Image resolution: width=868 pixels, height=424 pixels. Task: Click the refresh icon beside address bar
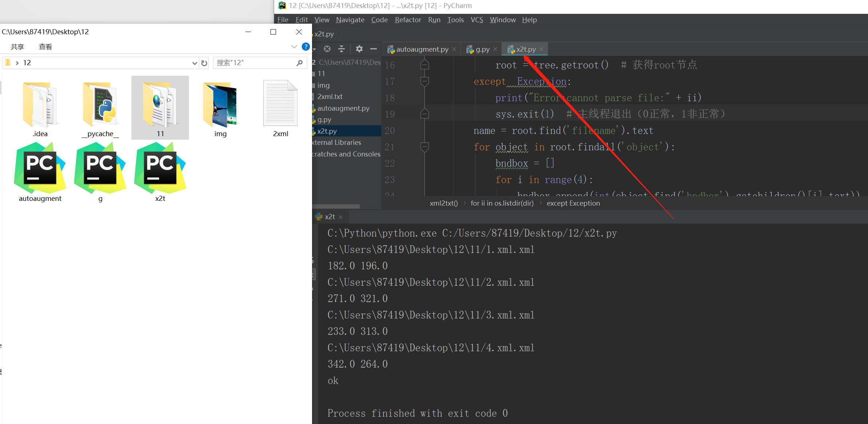[x=204, y=63]
